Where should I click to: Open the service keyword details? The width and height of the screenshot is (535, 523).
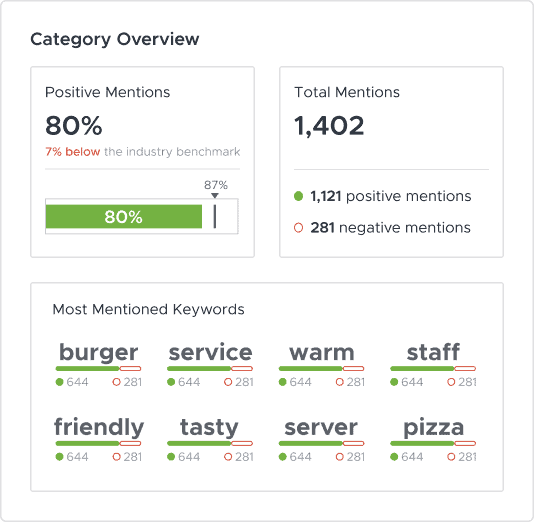[210, 352]
